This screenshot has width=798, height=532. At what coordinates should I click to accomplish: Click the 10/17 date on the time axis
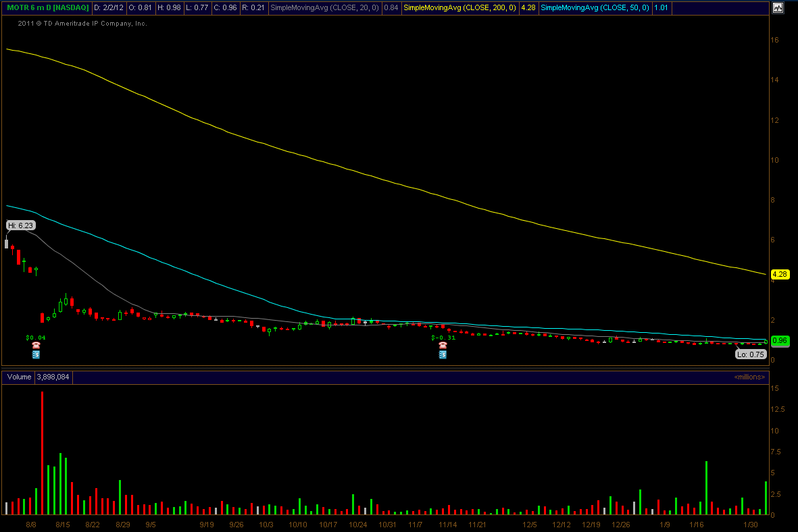328,525
